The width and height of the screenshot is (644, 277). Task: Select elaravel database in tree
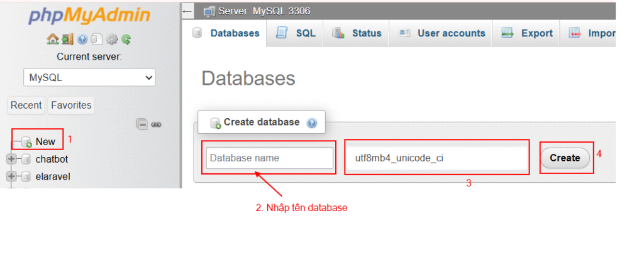tap(53, 177)
